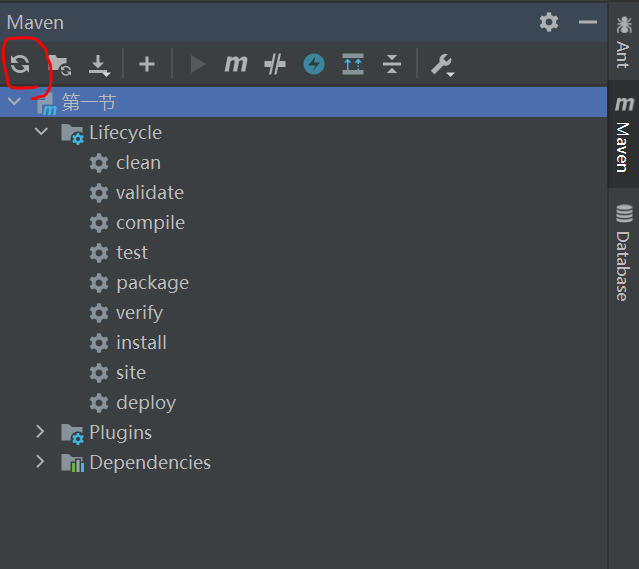Select the Plugins folder label
Image resolution: width=639 pixels, height=569 pixels.
(121, 433)
